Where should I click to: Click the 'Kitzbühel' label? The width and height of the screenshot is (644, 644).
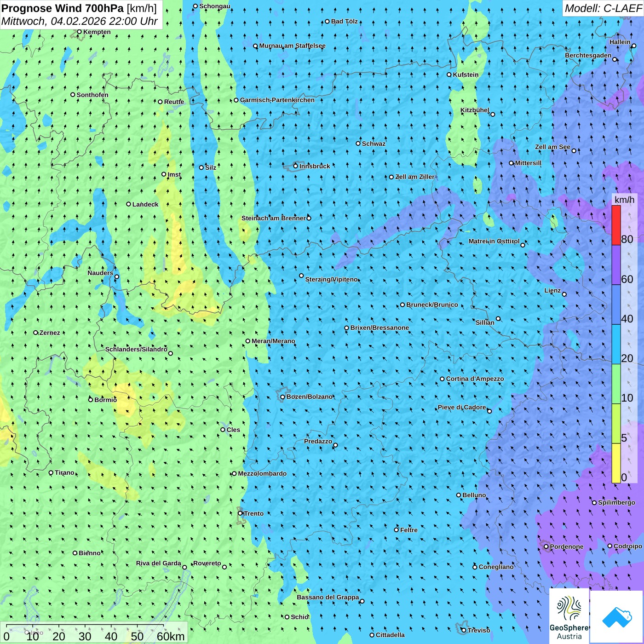[475, 110]
